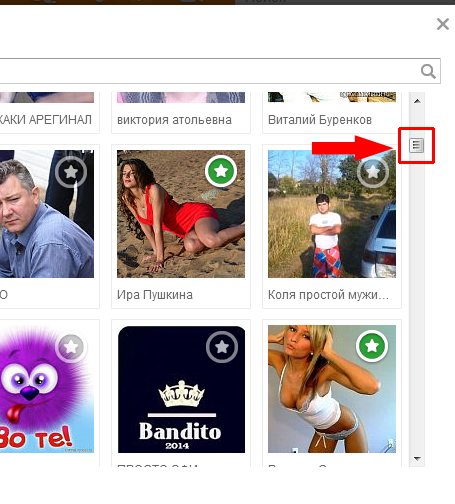Select the purple fuzzy creature thumbnail
This screenshot has width=455, height=504.
(46, 389)
